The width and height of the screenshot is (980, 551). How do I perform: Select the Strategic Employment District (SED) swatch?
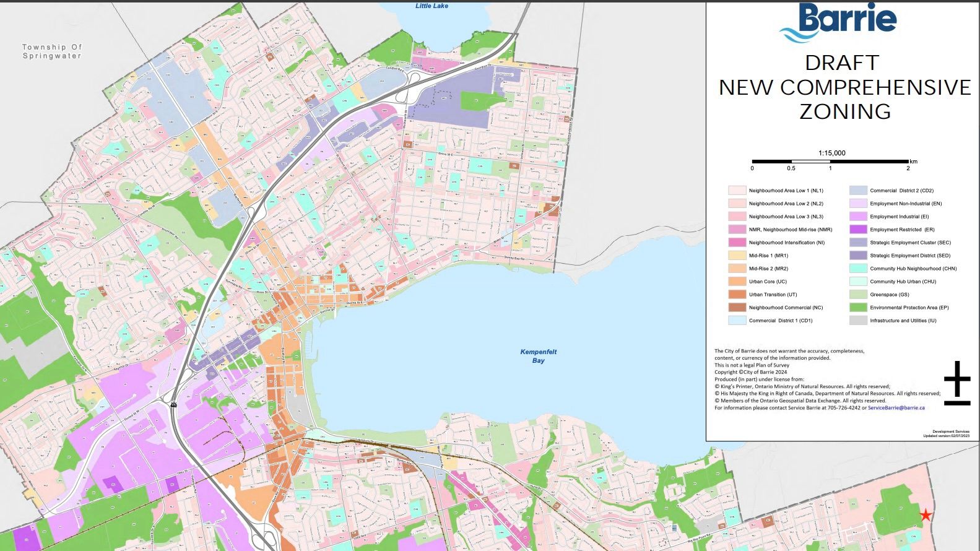(857, 256)
